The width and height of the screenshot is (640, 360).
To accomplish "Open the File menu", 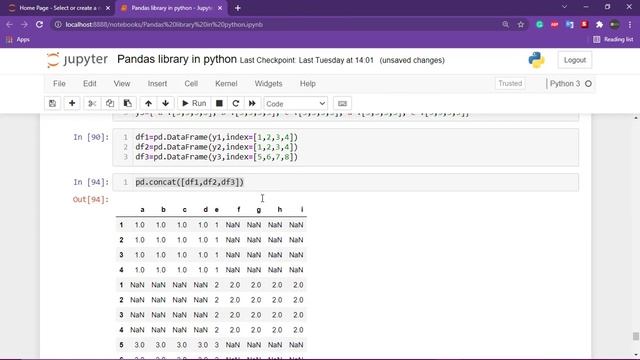I will click(59, 84).
